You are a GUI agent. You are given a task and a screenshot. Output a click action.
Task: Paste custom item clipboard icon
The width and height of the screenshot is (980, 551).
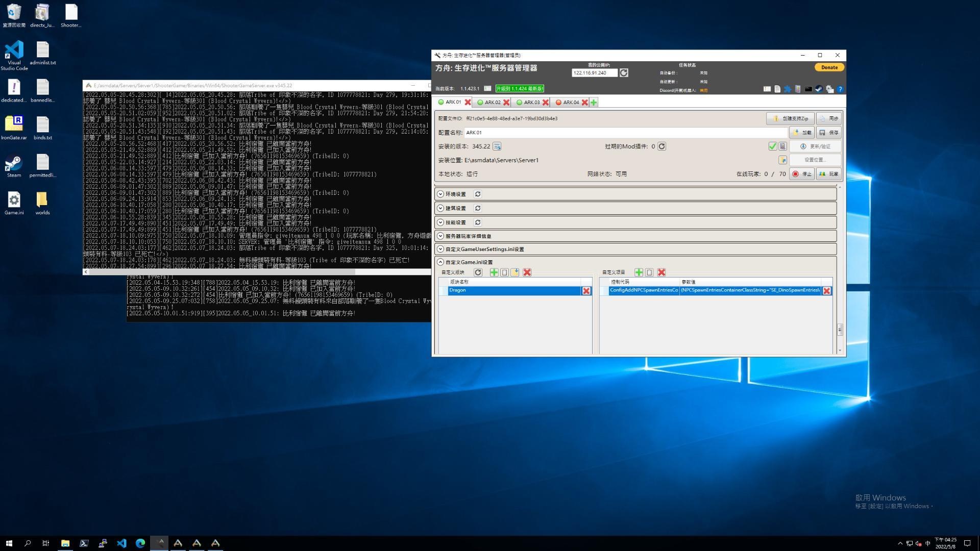click(649, 272)
